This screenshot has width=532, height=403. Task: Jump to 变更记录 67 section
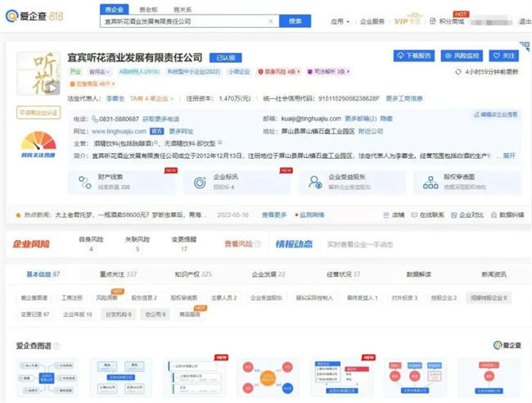pos(35,315)
